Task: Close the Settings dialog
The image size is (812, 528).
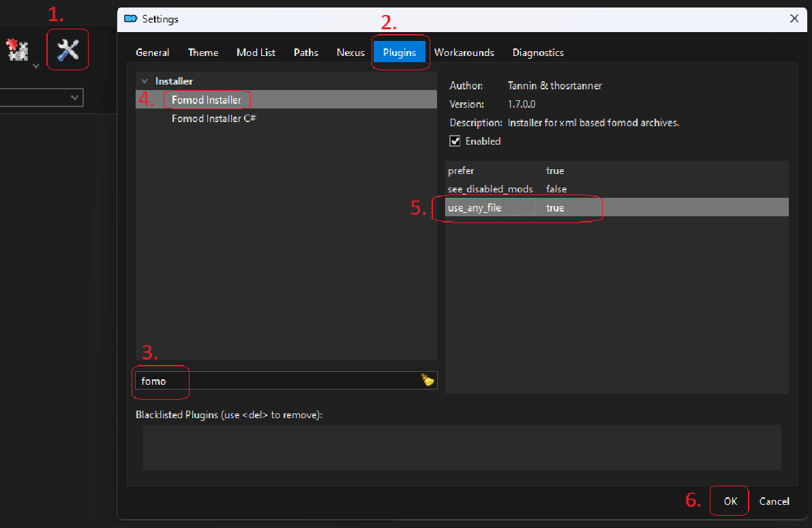Action: pyautogui.click(x=794, y=18)
